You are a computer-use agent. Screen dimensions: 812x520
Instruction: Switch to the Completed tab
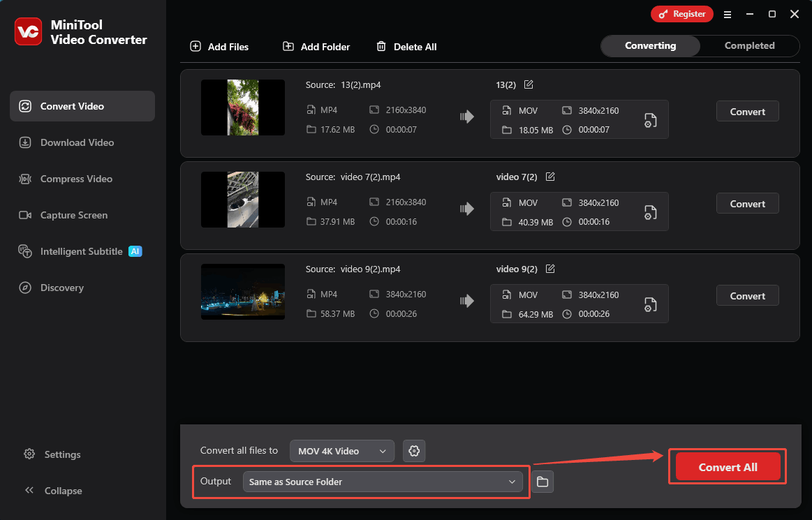click(748, 45)
